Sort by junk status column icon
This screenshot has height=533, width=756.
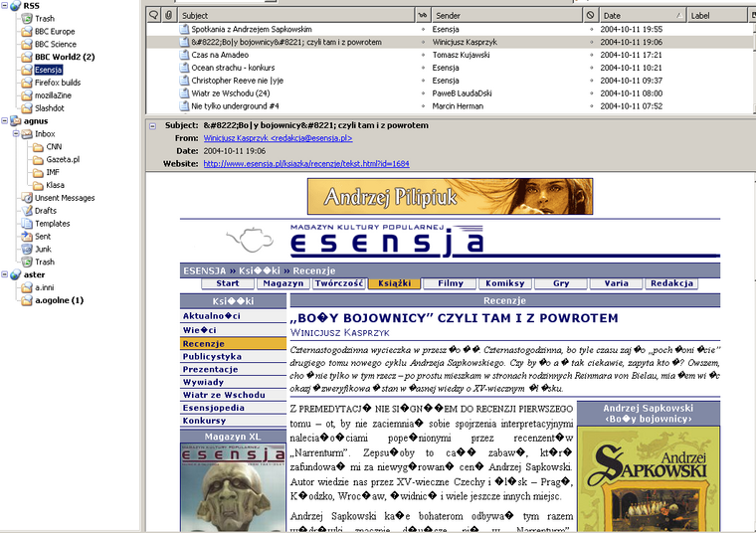click(590, 15)
